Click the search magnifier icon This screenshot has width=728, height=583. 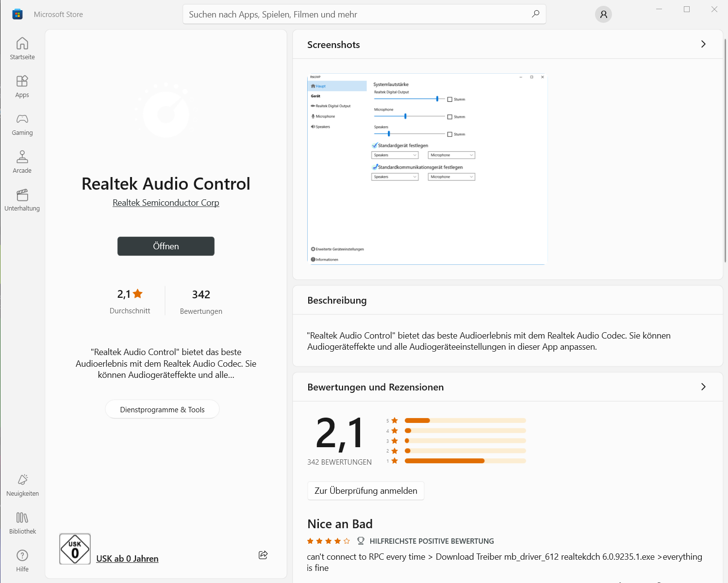(x=535, y=14)
